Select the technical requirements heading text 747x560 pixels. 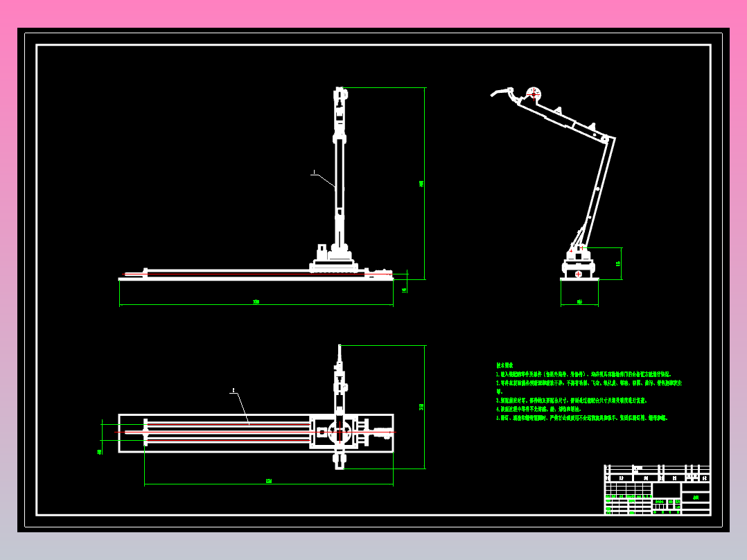[504, 365]
